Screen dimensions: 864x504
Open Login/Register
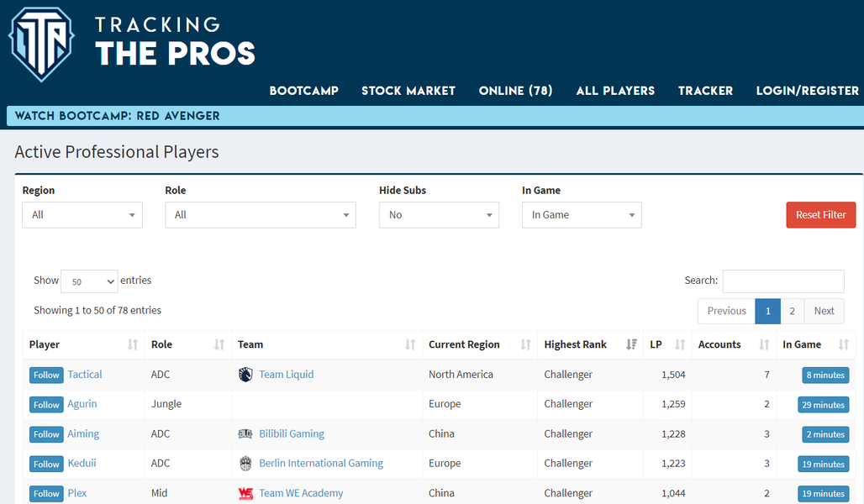tap(807, 91)
